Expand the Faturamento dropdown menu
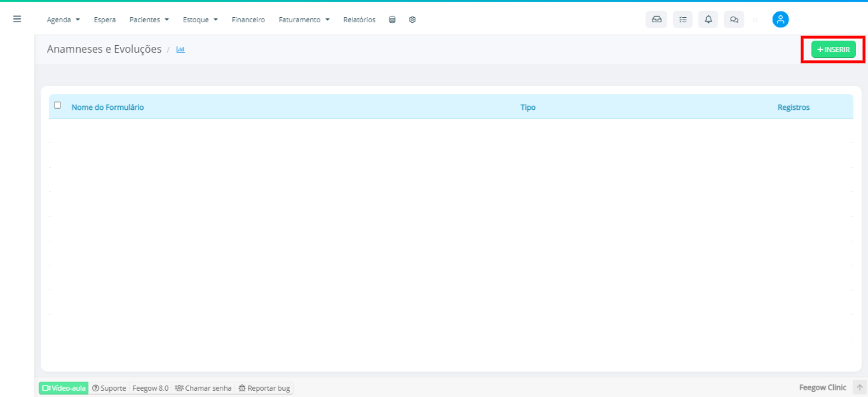This screenshot has width=868, height=397. coord(304,19)
